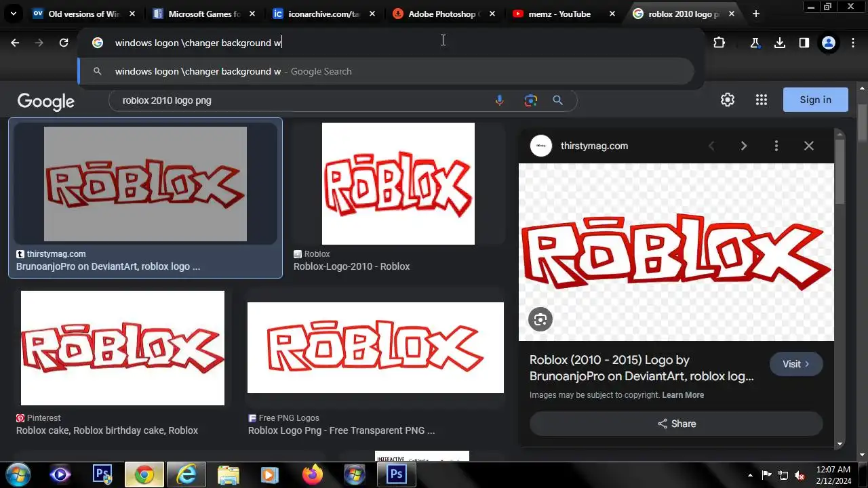Click the active Photoshop taskbar icon
Image resolution: width=868 pixels, height=488 pixels.
[396, 474]
